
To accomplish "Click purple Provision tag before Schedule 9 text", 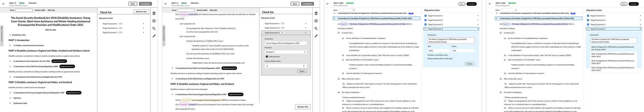I will (x=184, y=105).
